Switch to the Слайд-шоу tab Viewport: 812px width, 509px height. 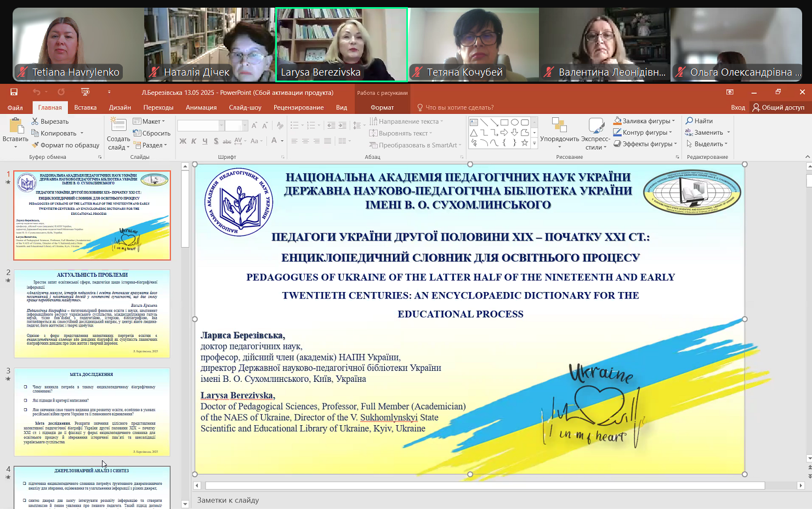(x=245, y=107)
